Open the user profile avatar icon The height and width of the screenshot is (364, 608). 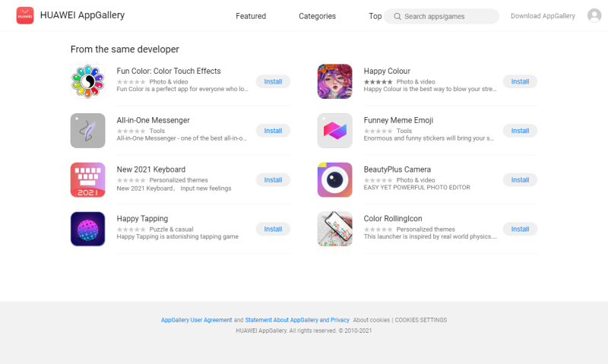(594, 15)
